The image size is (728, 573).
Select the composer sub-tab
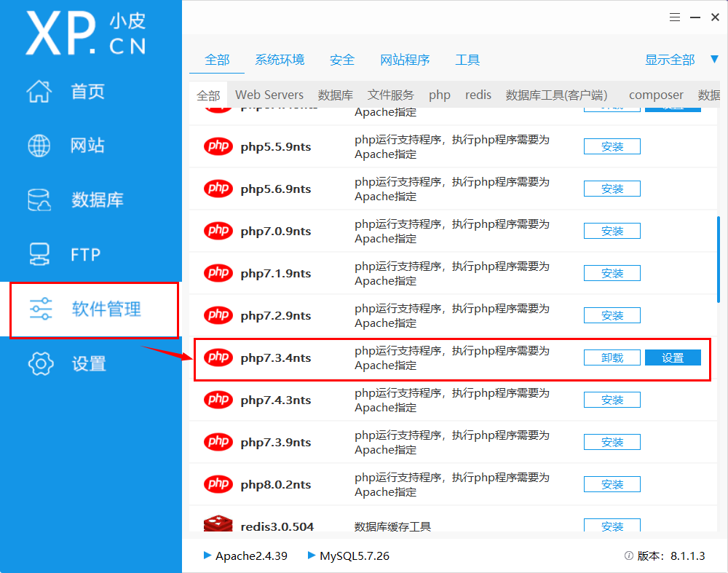coord(656,95)
